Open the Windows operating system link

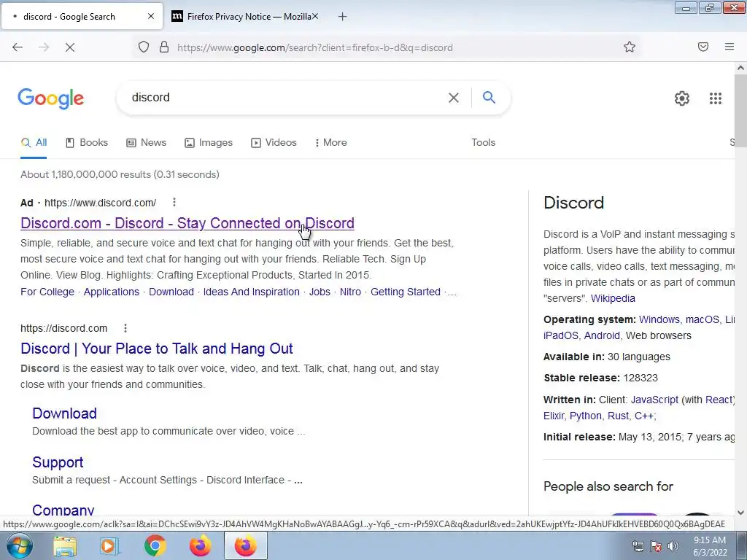[659, 319]
